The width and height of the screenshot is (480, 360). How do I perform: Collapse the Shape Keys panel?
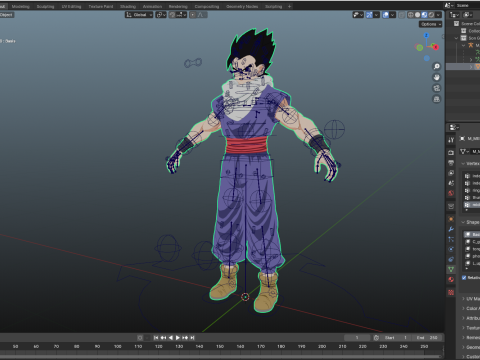pyautogui.click(x=463, y=222)
